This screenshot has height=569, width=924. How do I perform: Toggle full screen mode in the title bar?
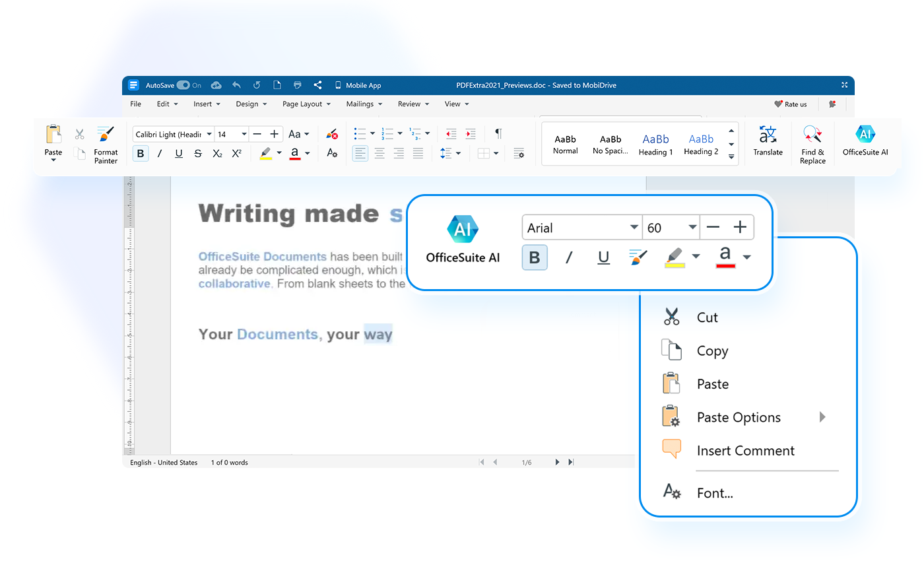click(x=844, y=85)
